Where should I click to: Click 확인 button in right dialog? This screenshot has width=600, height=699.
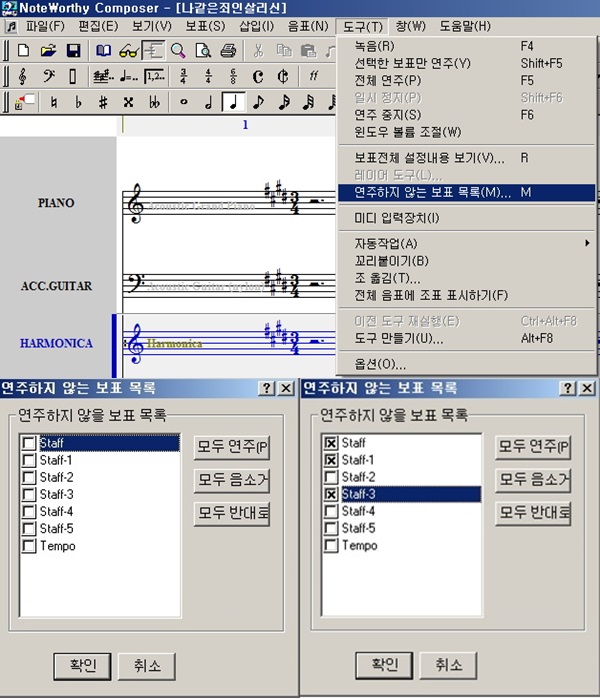[x=384, y=666]
